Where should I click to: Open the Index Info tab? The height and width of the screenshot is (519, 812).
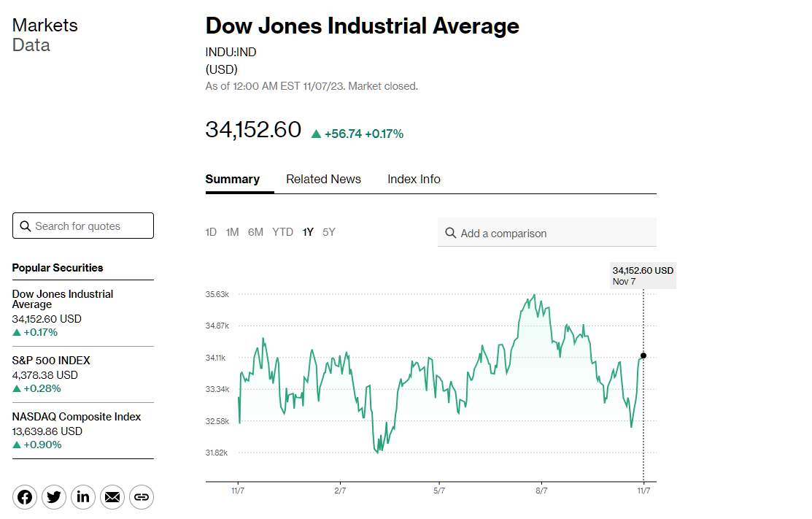414,180
